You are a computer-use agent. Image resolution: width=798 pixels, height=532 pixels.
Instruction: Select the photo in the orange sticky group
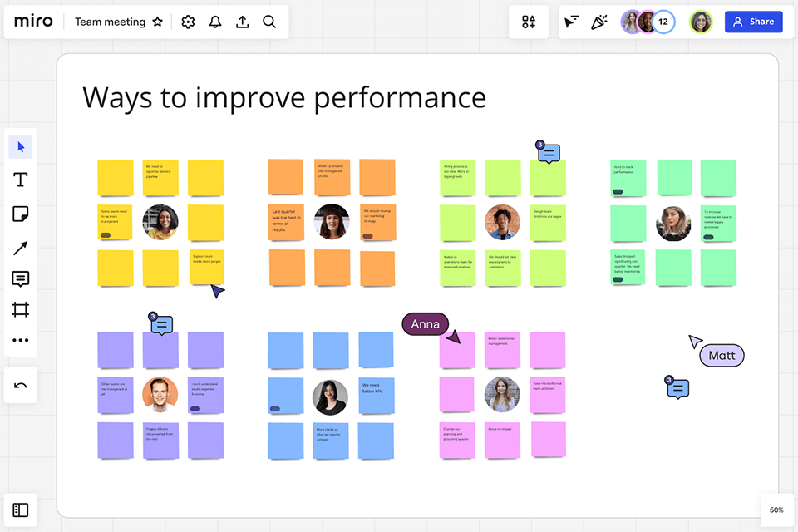332,222
